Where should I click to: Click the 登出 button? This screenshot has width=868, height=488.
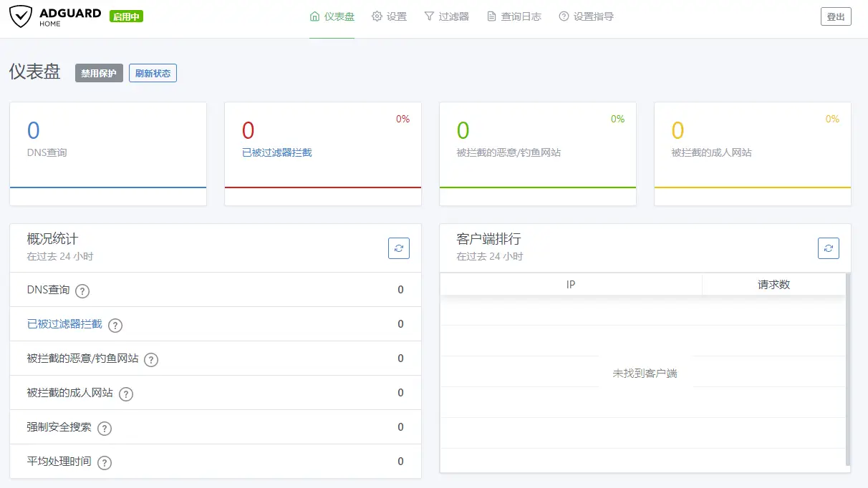point(835,16)
